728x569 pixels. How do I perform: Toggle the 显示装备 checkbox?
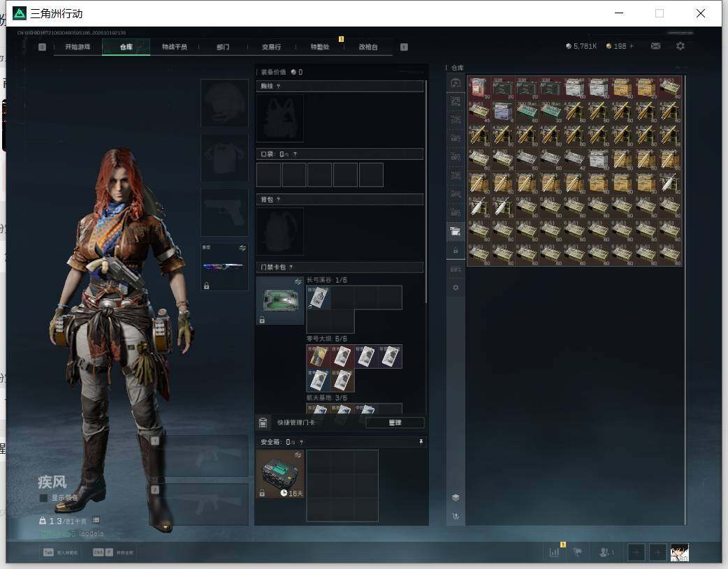click(43, 498)
